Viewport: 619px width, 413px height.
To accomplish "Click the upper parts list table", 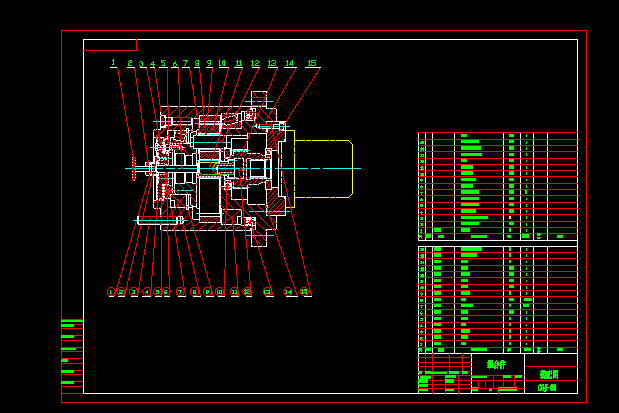I will [x=497, y=185].
